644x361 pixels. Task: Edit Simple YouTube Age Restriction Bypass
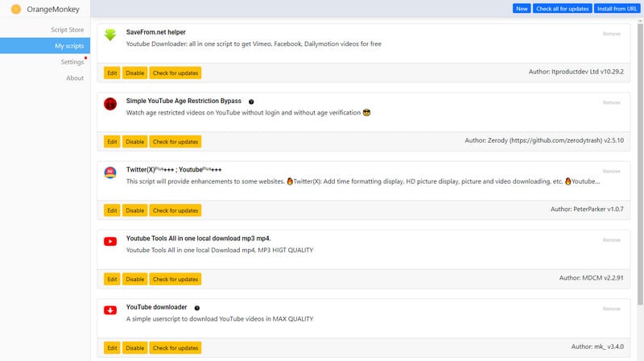112,142
